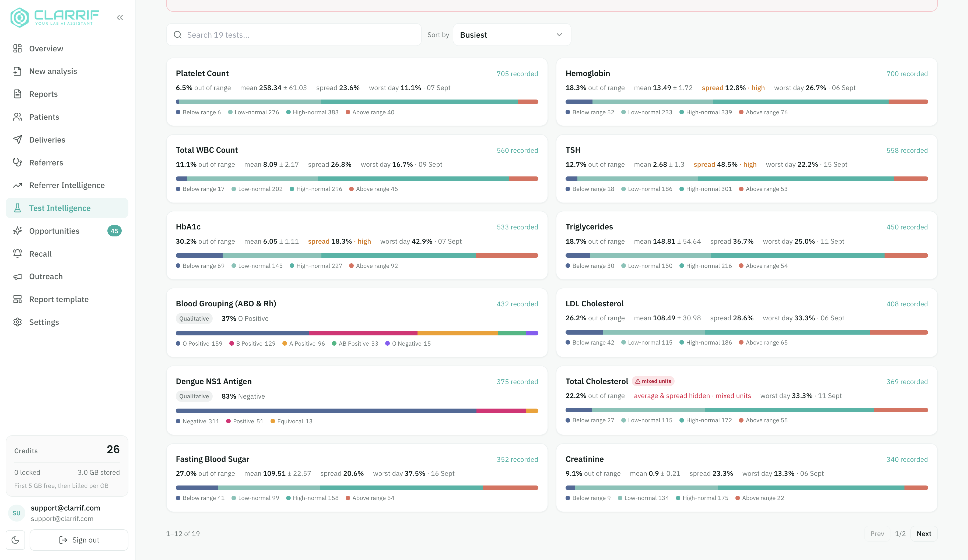
Task: Click the New analysis file icon
Action: point(17,71)
